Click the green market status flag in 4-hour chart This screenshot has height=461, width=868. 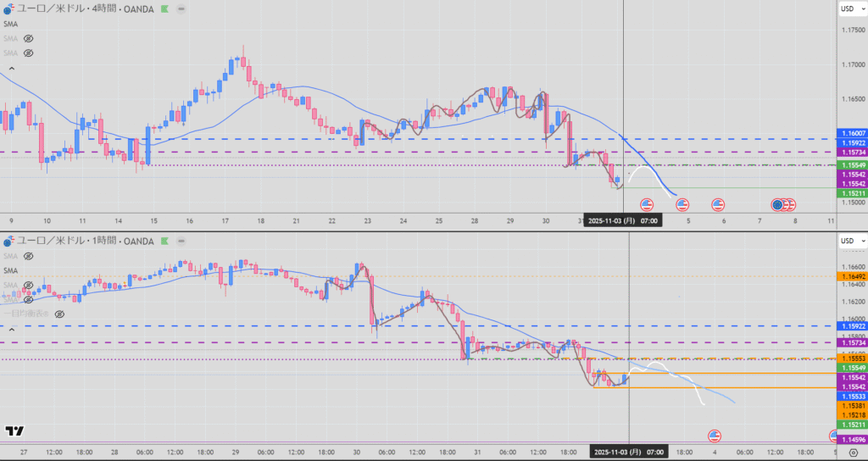165,10
